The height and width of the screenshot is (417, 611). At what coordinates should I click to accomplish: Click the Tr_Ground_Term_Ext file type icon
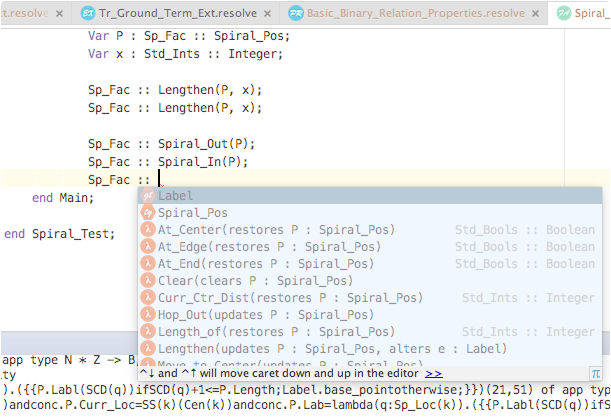[88, 14]
